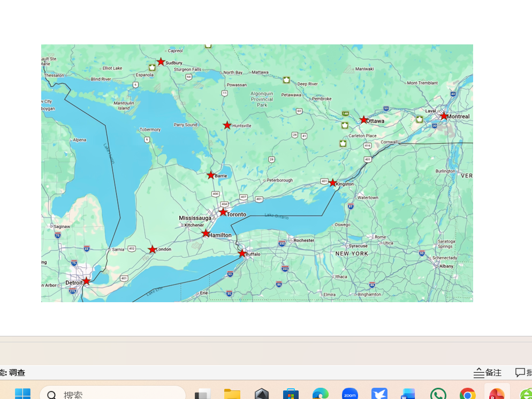Click the red star at Sudbury
Image resolution: width=532 pixels, height=399 pixels.
(161, 62)
